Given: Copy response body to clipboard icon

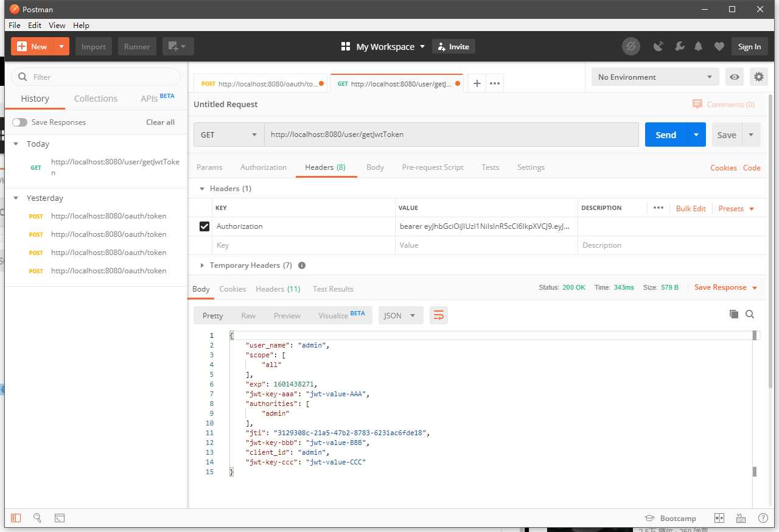Looking at the screenshot, I should click(734, 314).
